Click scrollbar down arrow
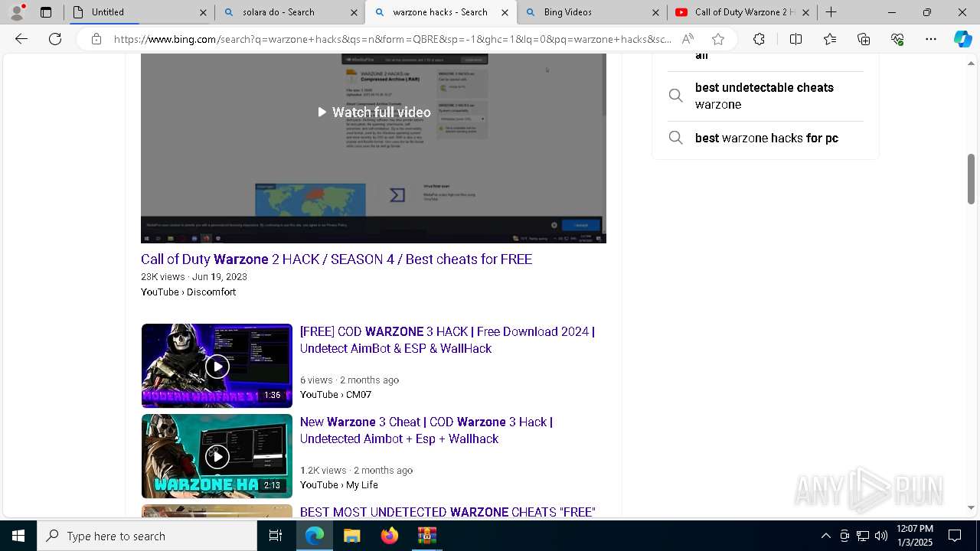This screenshot has width=980, height=551. pyautogui.click(x=971, y=507)
